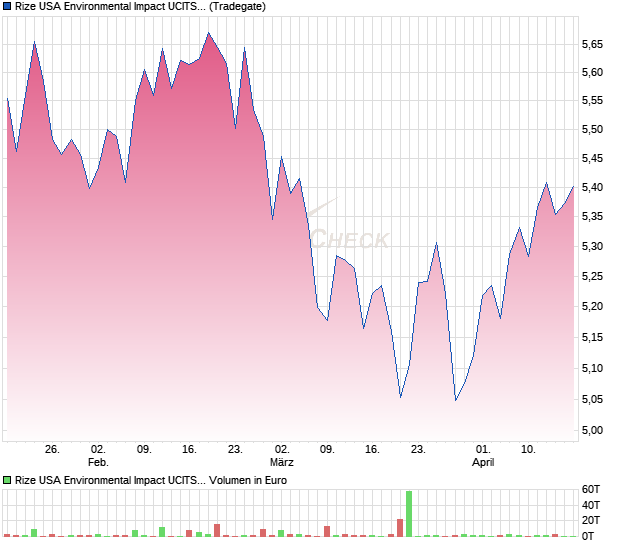Click the 5,40 price axis label
620x546 pixels.
[594, 188]
